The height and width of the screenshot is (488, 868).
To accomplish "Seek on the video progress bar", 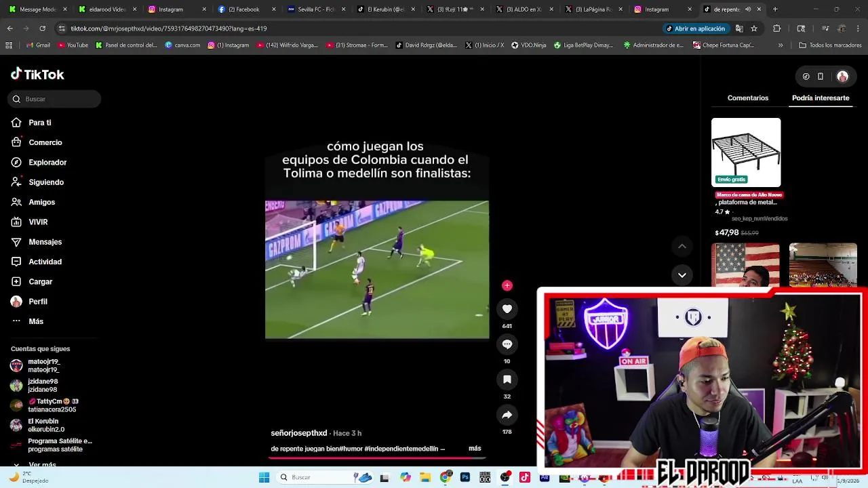I will [x=377, y=458].
